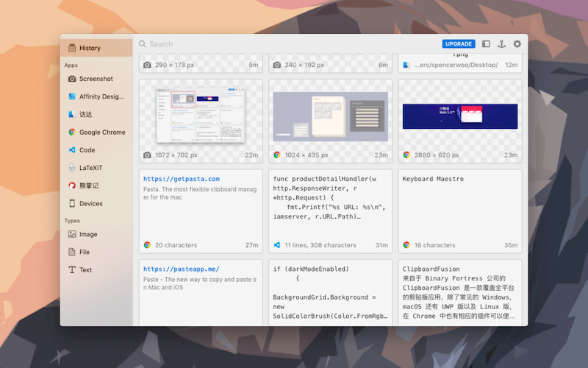Open settings with the gear icon
The width and height of the screenshot is (588, 368).
[x=517, y=44]
